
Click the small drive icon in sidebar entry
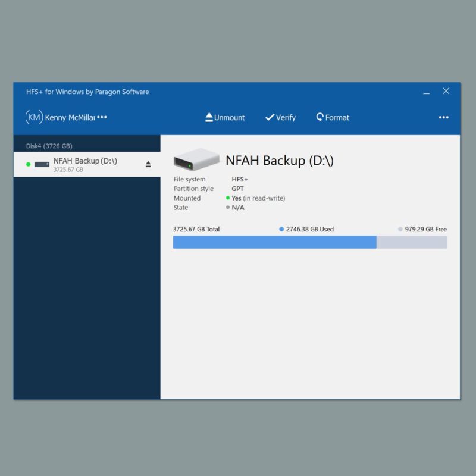(42, 164)
